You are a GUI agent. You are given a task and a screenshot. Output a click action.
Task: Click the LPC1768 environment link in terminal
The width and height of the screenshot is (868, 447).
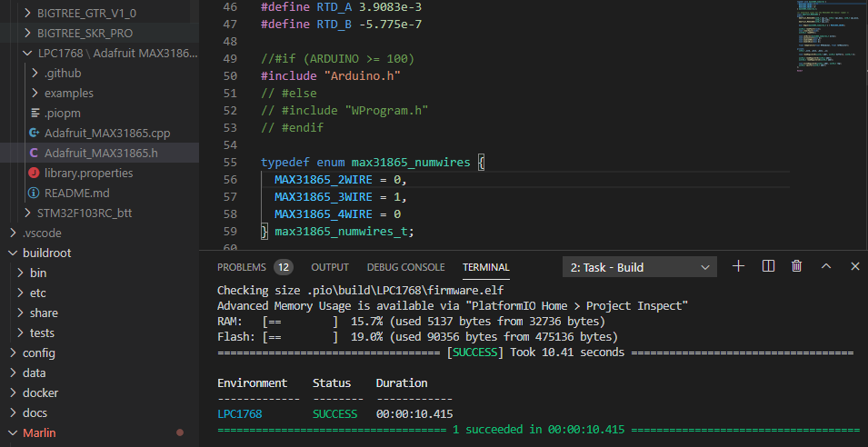[239, 412]
